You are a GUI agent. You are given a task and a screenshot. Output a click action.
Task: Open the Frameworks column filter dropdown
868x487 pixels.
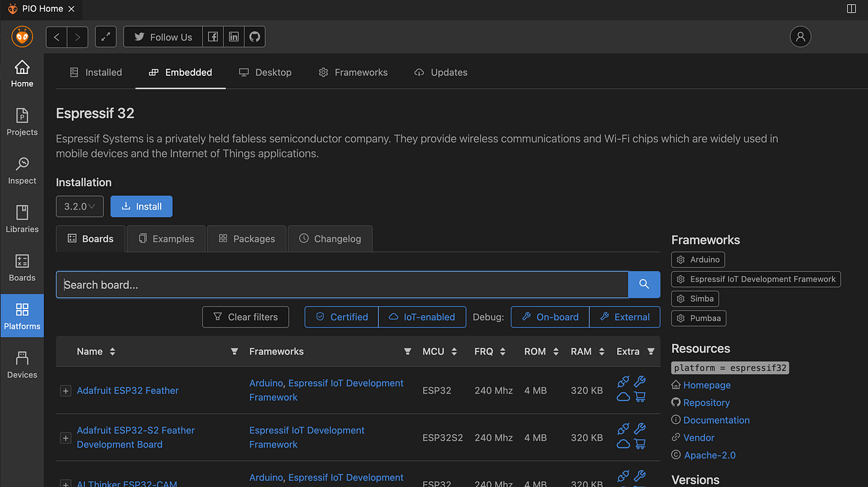point(408,351)
